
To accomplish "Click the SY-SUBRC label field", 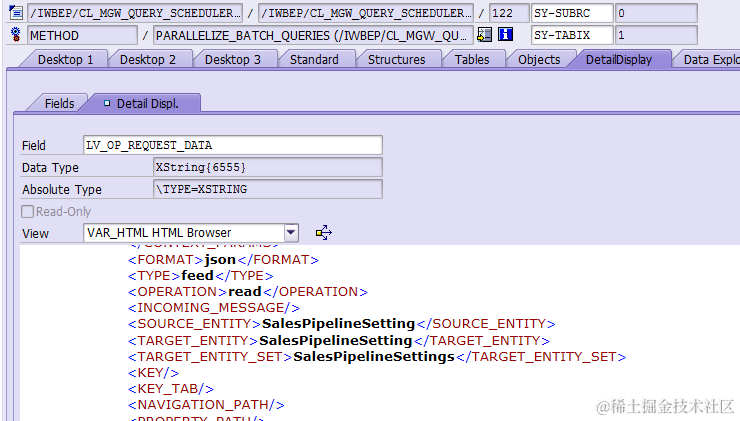I will (x=572, y=13).
